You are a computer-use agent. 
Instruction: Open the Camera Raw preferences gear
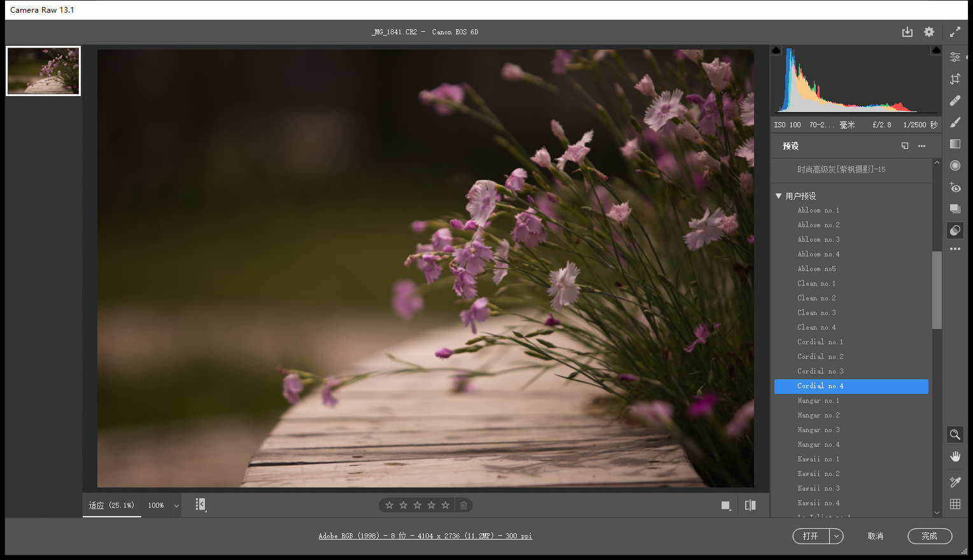coord(929,32)
